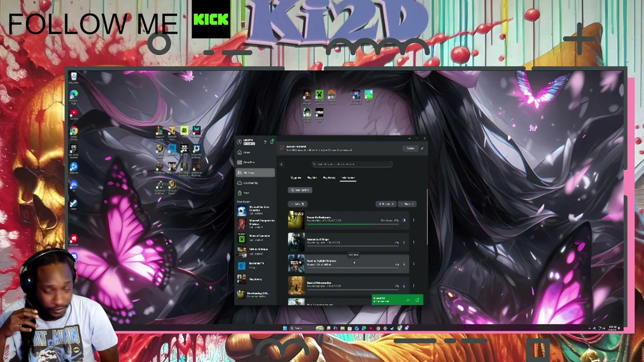This screenshot has width=644, height=362.
Task: Open Microsoft Solitaire Collection in the sidebar
Action: click(x=256, y=211)
